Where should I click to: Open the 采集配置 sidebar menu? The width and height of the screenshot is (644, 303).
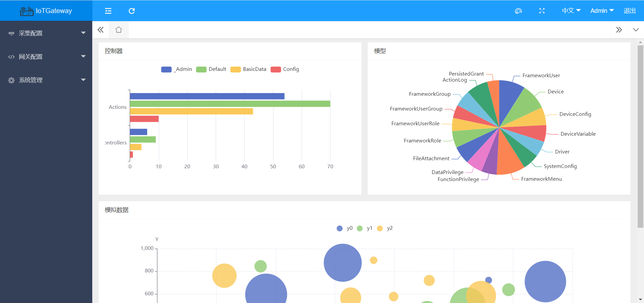tap(46, 33)
